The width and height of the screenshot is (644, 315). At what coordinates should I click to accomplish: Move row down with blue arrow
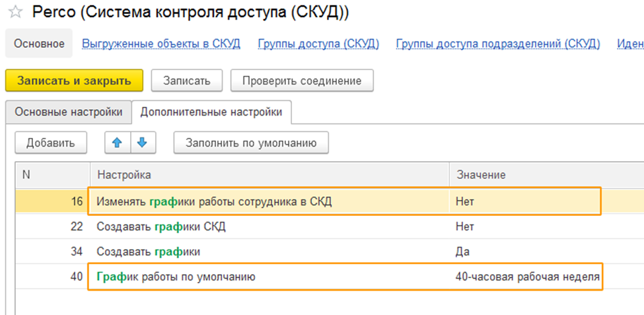click(x=141, y=143)
